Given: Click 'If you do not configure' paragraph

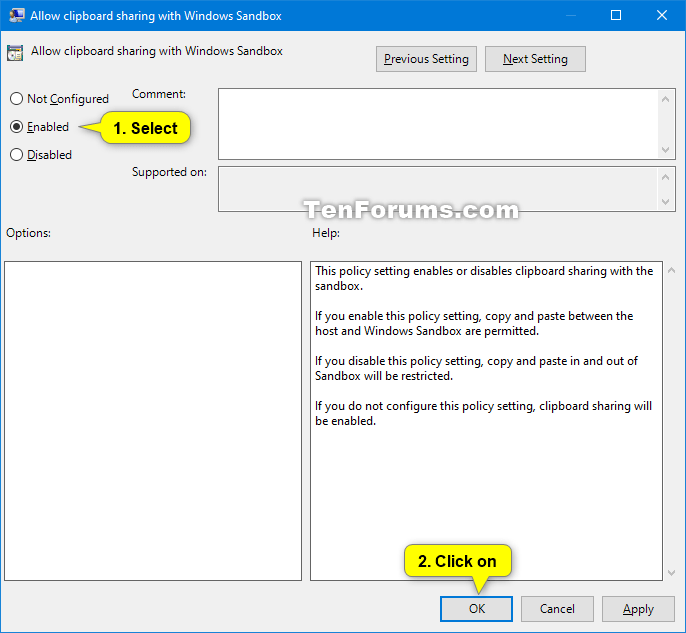Looking at the screenshot, I should coord(483,413).
